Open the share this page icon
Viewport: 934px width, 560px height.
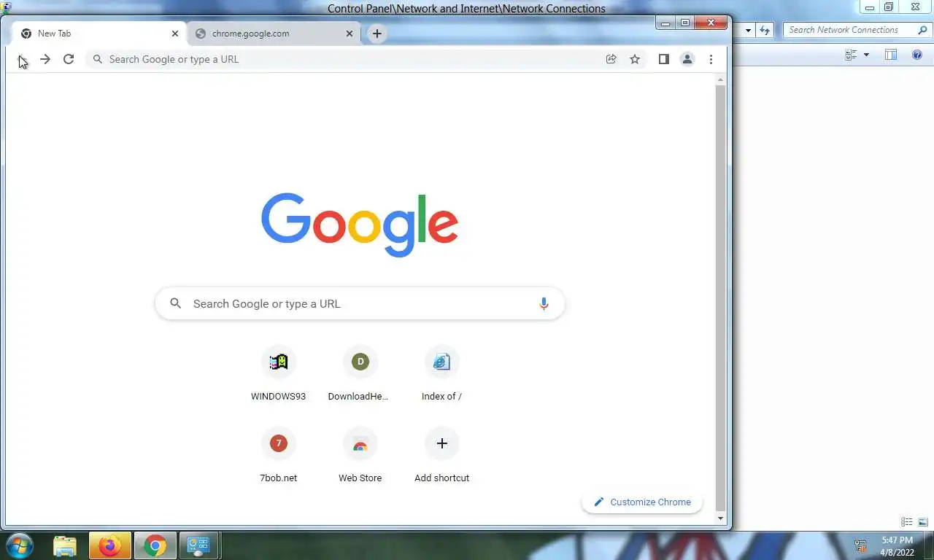pos(611,59)
